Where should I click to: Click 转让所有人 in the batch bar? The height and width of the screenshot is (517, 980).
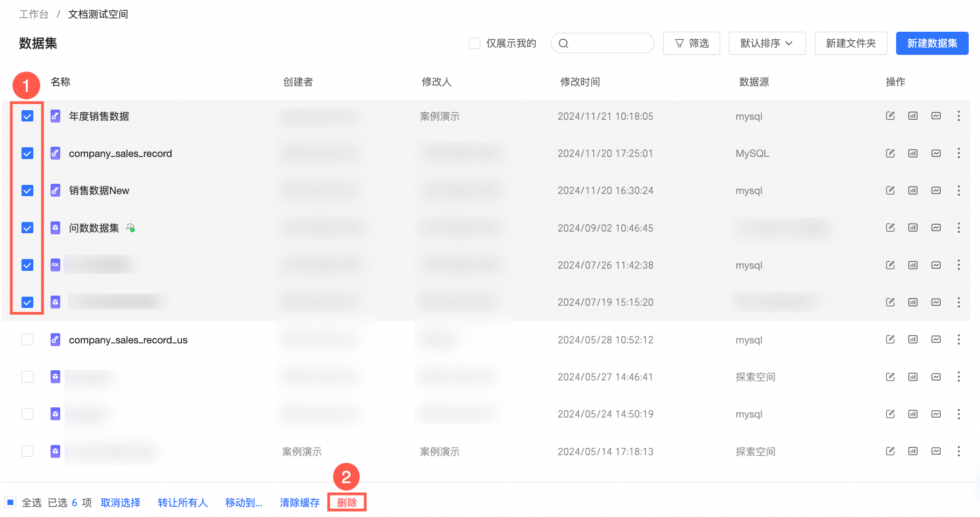pos(183,502)
